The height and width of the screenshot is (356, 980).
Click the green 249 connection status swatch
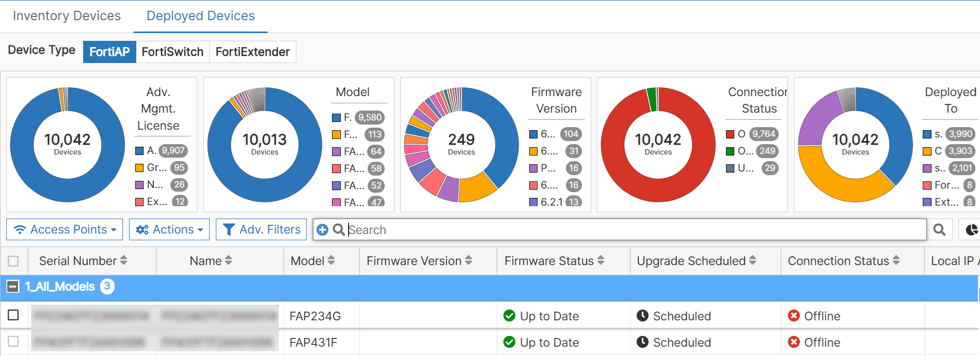(x=730, y=151)
